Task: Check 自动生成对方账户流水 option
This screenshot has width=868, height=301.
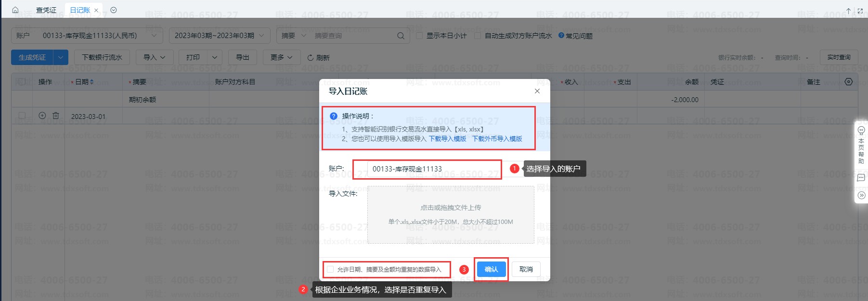Action: [x=478, y=36]
